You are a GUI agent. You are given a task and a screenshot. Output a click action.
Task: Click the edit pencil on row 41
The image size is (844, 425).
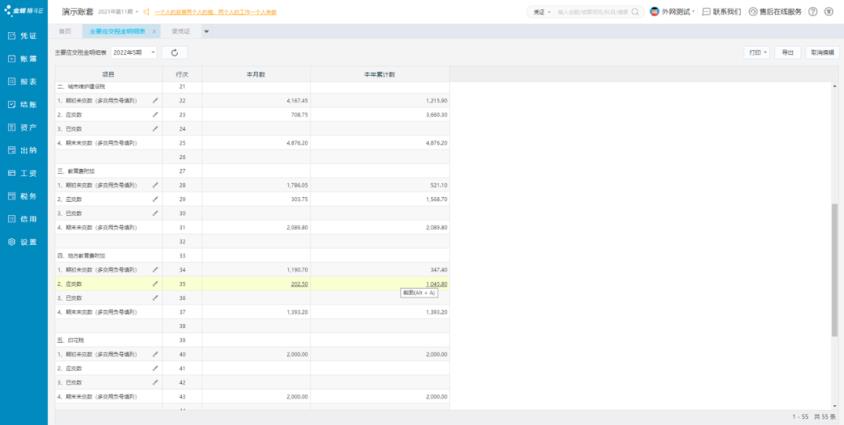pos(155,368)
